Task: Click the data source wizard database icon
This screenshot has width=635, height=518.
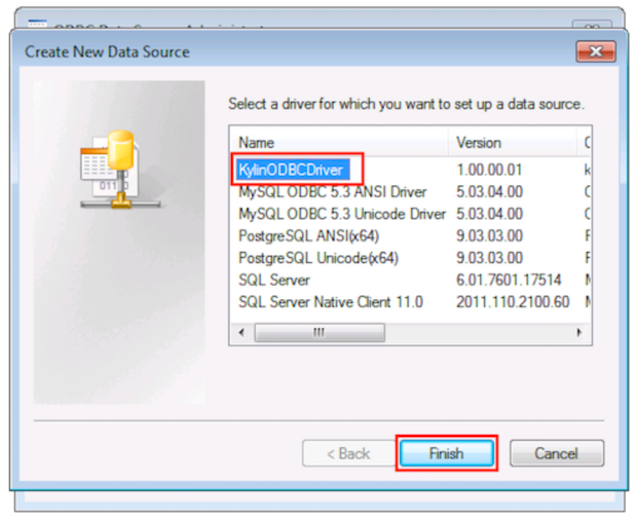Action: coord(120,169)
